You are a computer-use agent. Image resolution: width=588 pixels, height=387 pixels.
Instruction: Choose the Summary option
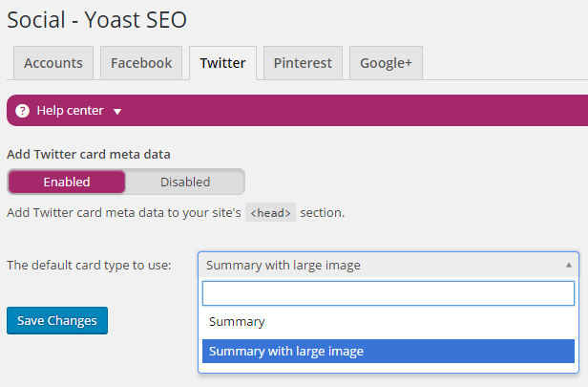tap(388, 322)
